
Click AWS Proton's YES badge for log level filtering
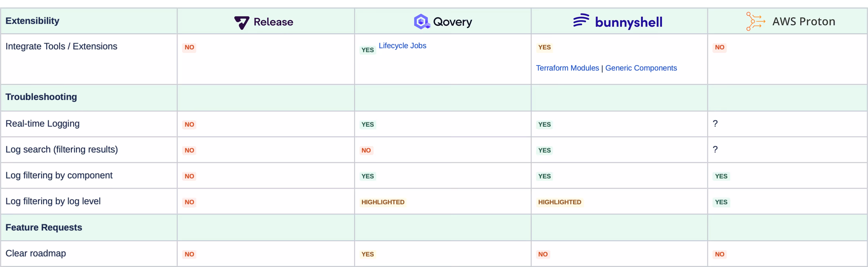pos(721,202)
